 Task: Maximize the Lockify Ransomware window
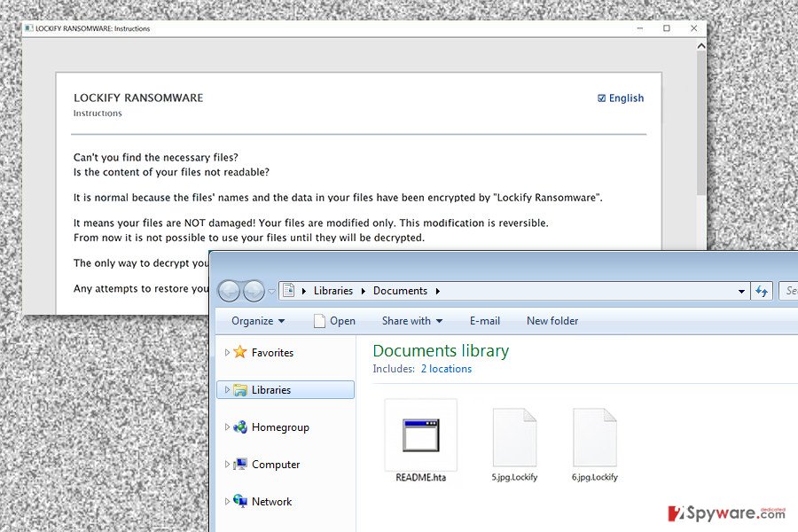pos(667,28)
